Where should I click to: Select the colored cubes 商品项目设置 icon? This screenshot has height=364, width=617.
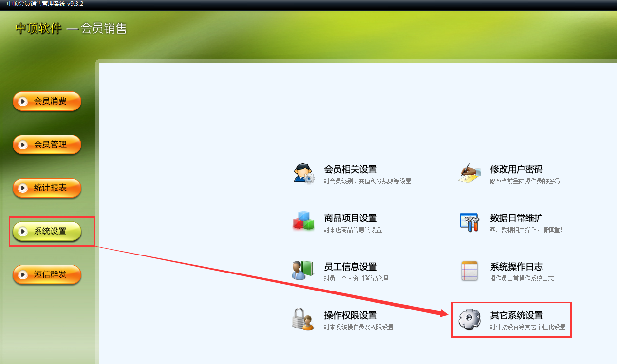[x=304, y=221]
